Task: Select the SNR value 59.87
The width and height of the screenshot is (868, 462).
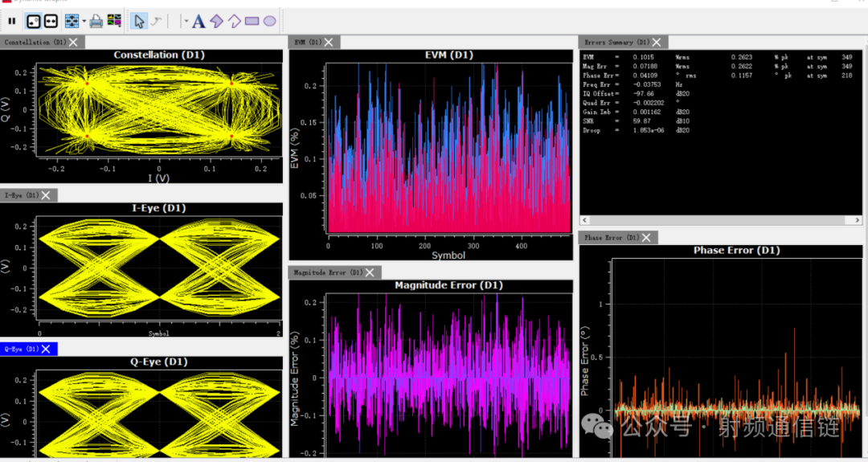Action: point(641,121)
